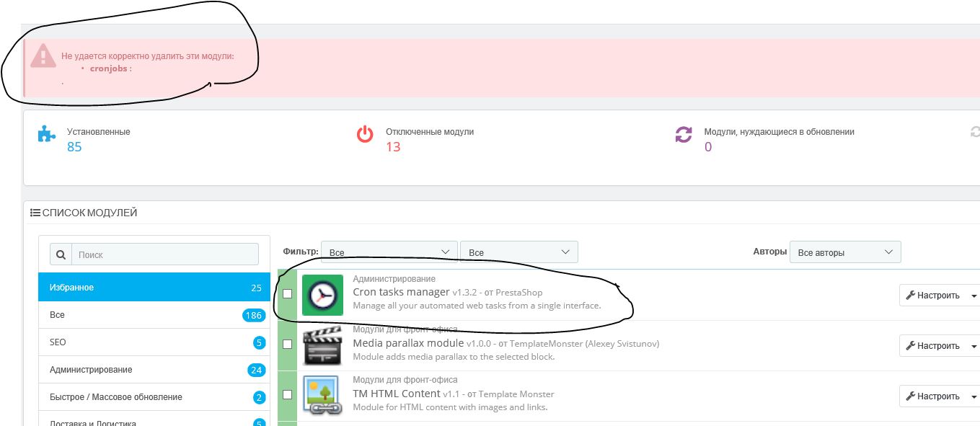Select the SEO category
This screenshot has height=426, width=980.
pyautogui.click(x=154, y=342)
